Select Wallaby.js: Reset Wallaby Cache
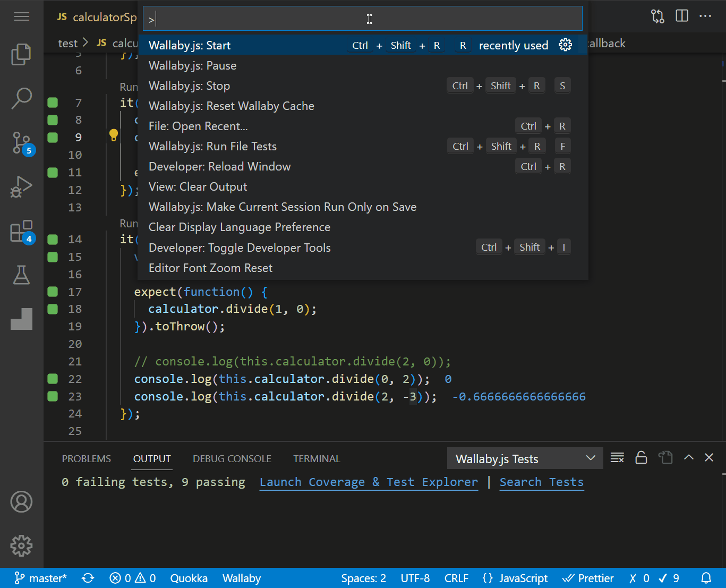Screen dimensions: 726x588 click(363, 106)
